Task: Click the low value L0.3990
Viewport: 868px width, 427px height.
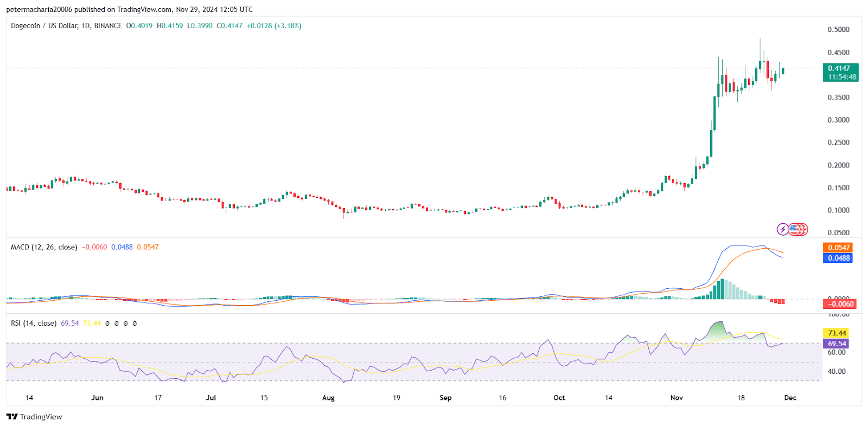Action: tap(200, 25)
